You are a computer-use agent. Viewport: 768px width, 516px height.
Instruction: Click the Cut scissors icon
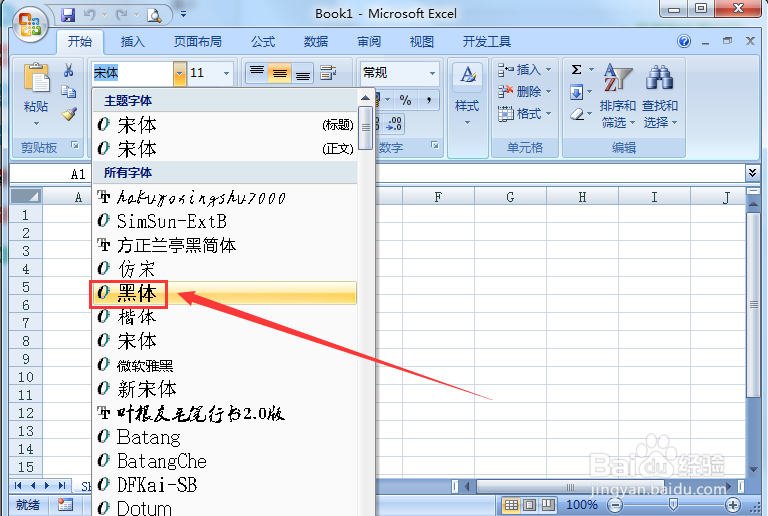[x=69, y=70]
